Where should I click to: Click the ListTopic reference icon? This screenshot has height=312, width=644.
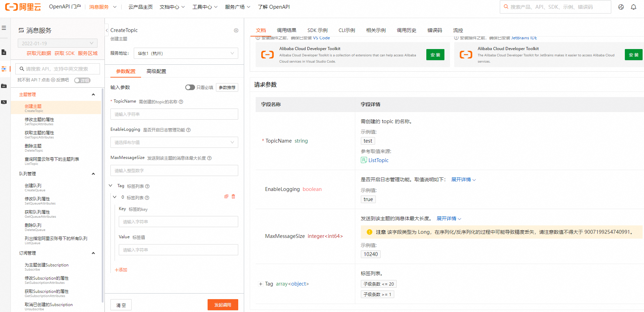pos(364,160)
